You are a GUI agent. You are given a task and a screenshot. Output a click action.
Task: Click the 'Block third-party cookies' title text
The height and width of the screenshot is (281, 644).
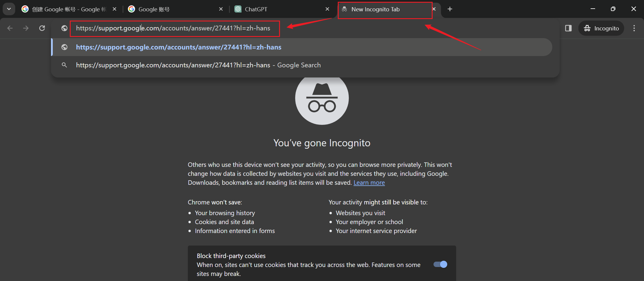(x=231, y=256)
